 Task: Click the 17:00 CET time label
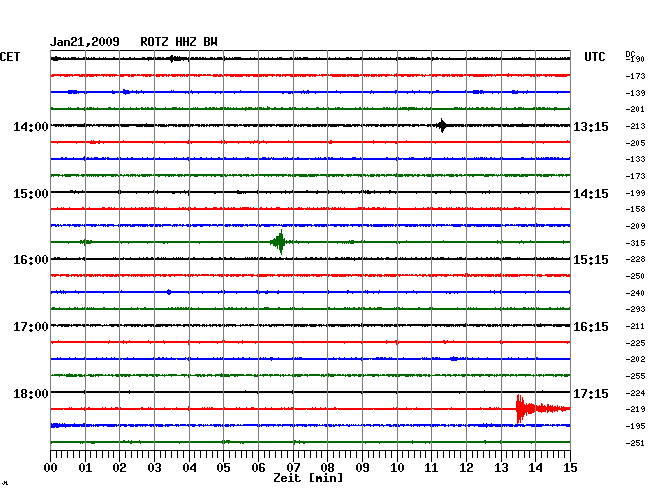click(31, 327)
